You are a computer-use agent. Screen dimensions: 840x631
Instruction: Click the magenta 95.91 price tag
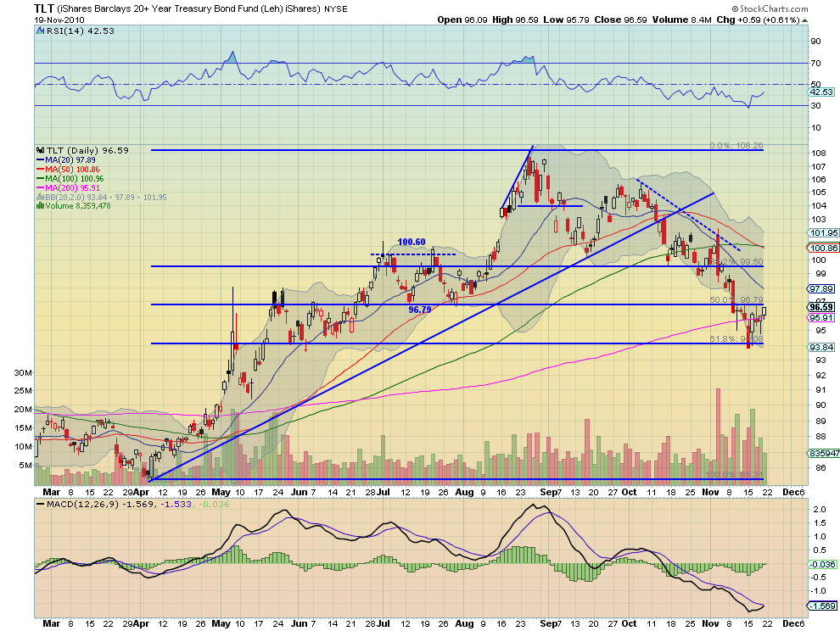pos(821,318)
